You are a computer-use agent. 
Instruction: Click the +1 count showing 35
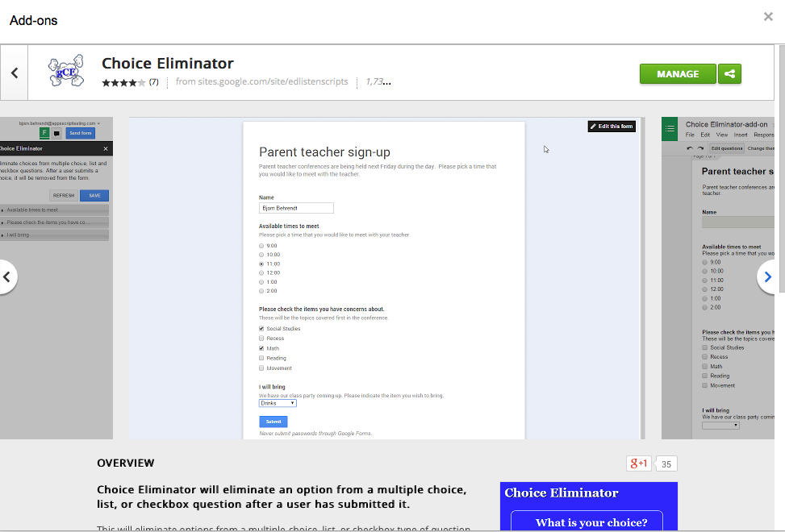pyautogui.click(x=666, y=464)
